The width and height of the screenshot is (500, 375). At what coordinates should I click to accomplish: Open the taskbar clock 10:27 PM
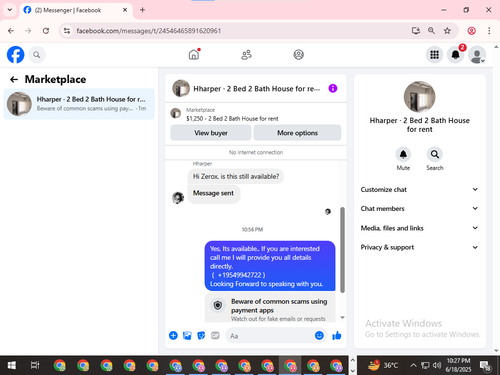458,365
